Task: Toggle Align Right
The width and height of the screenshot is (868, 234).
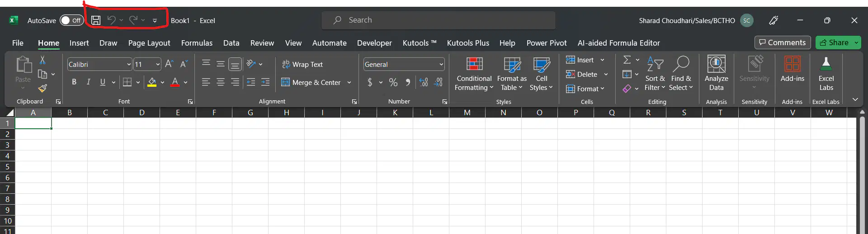Action: (x=235, y=82)
